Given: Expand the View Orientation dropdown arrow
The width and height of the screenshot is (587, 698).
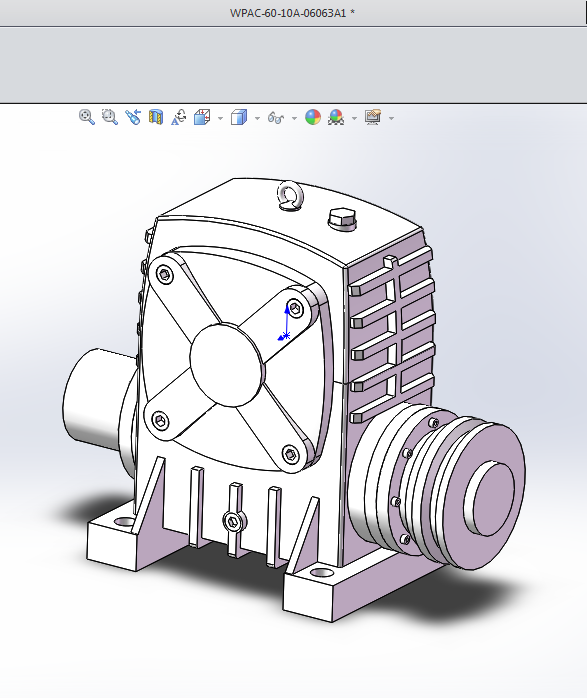Looking at the screenshot, I should [x=220, y=118].
